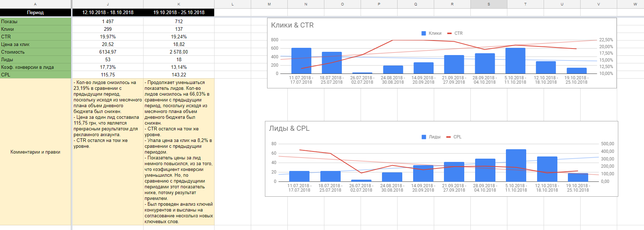The width and height of the screenshot is (644, 230).
Task: Click the 11.07.2018 - 17.07.2018 bar in Клики chart
Action: click(301, 61)
